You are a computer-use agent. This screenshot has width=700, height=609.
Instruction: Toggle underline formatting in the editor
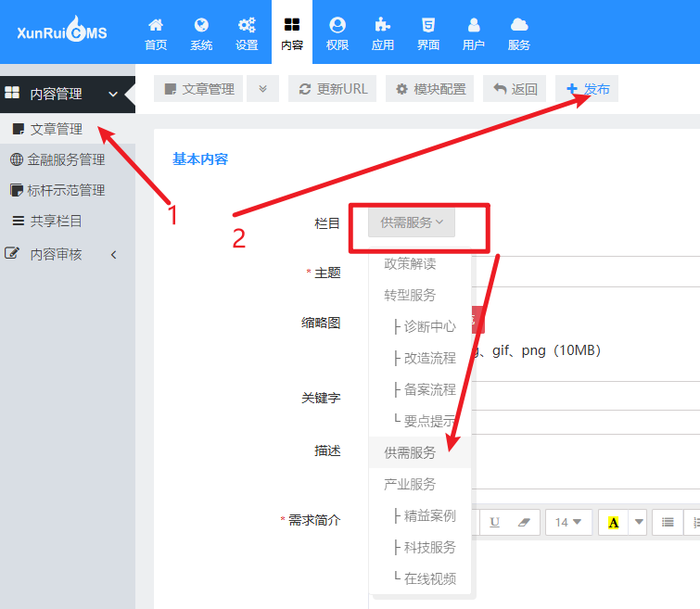tap(494, 523)
